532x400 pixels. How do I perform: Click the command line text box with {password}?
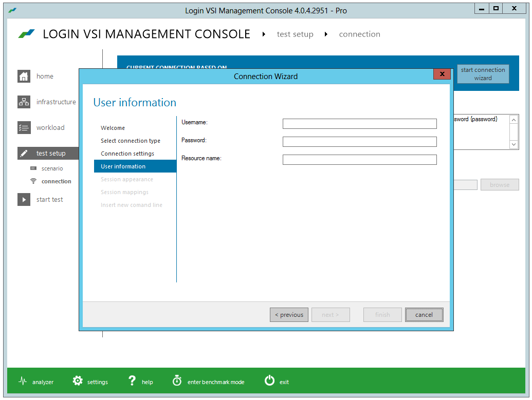pyautogui.click(x=482, y=132)
